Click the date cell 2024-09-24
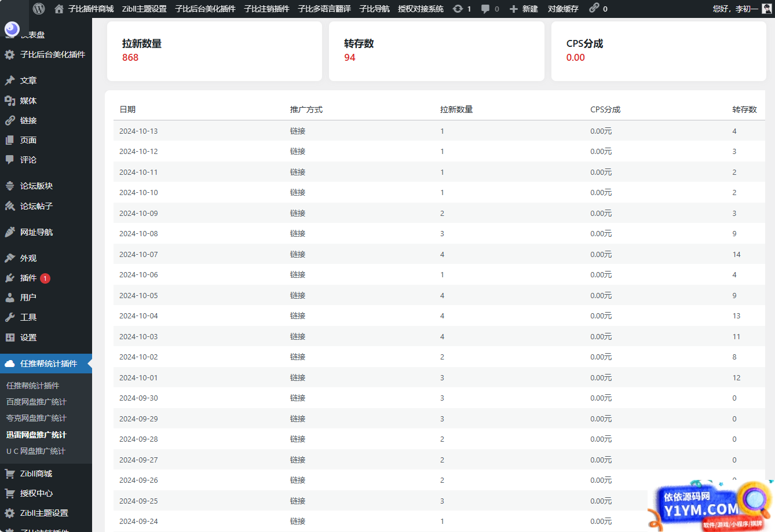 click(x=138, y=522)
